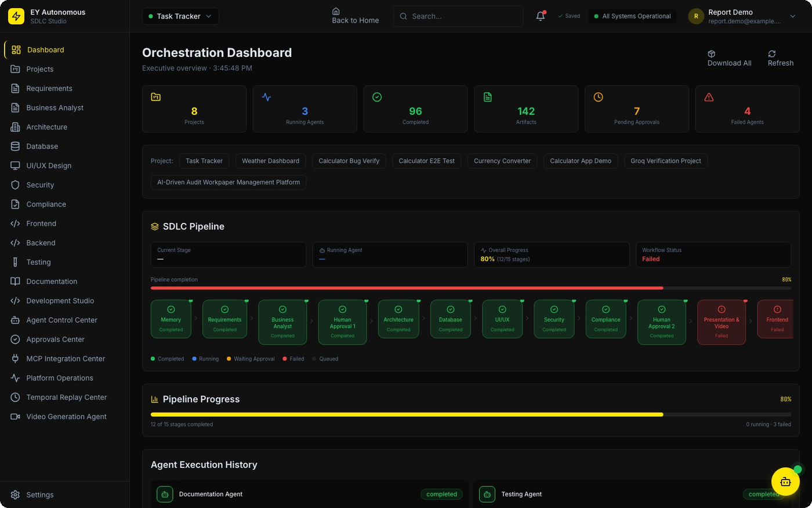
Task: Click the 12 of 15 stages completed text
Action: click(x=182, y=424)
